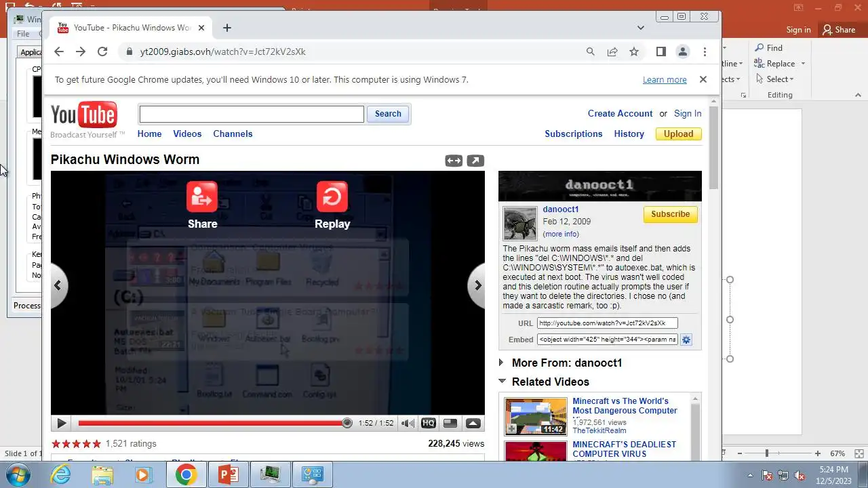Open Chrome three-dot menu
Viewport: 868px width, 488px height.
coord(705,52)
